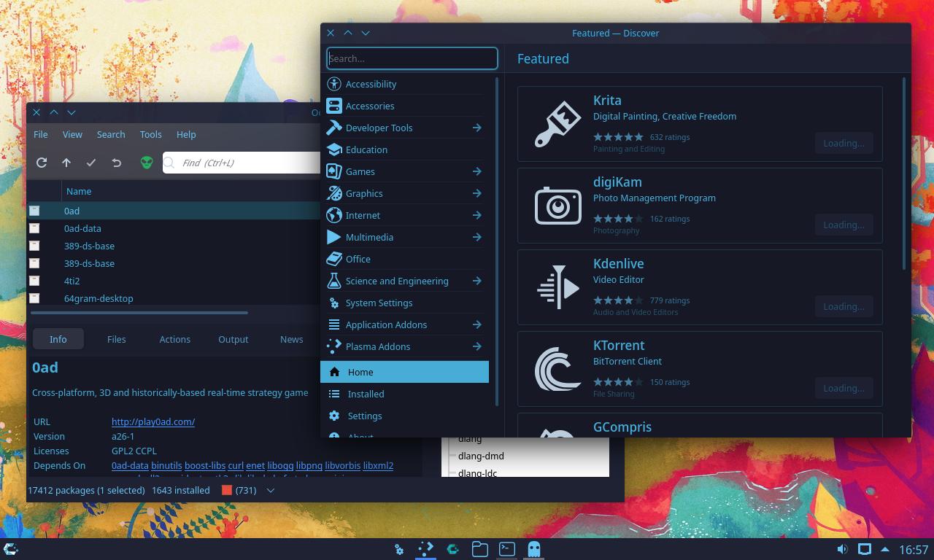This screenshot has height=560, width=934.
Task: Expand the Internet category arrow
Action: 476,215
